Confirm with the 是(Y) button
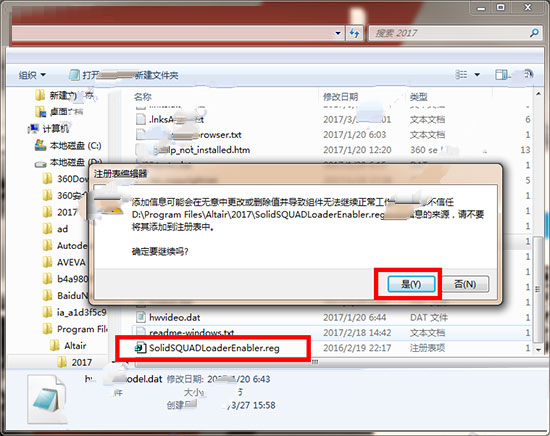The width and height of the screenshot is (550, 436). [x=411, y=284]
